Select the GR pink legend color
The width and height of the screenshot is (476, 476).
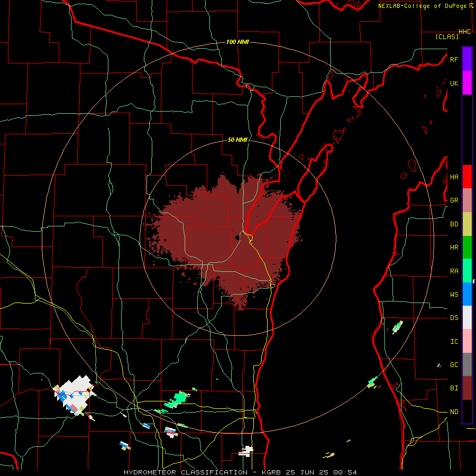pos(467,200)
